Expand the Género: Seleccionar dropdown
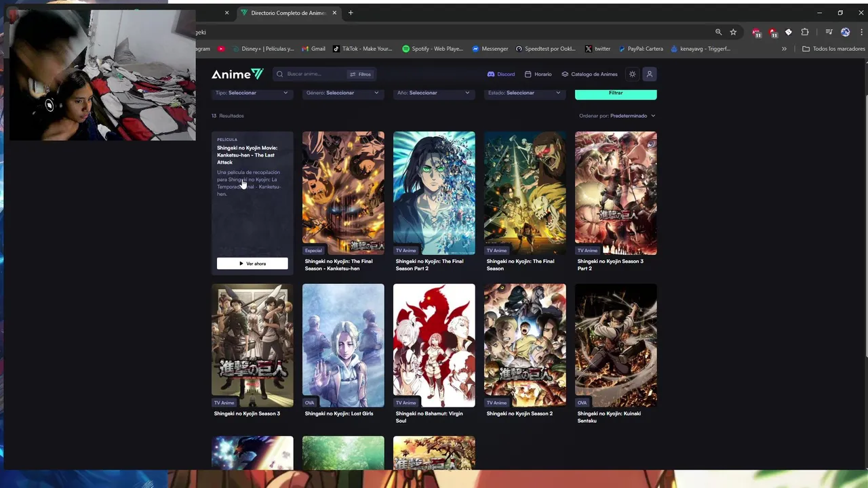Screen dimensions: 868x488 click(343, 93)
